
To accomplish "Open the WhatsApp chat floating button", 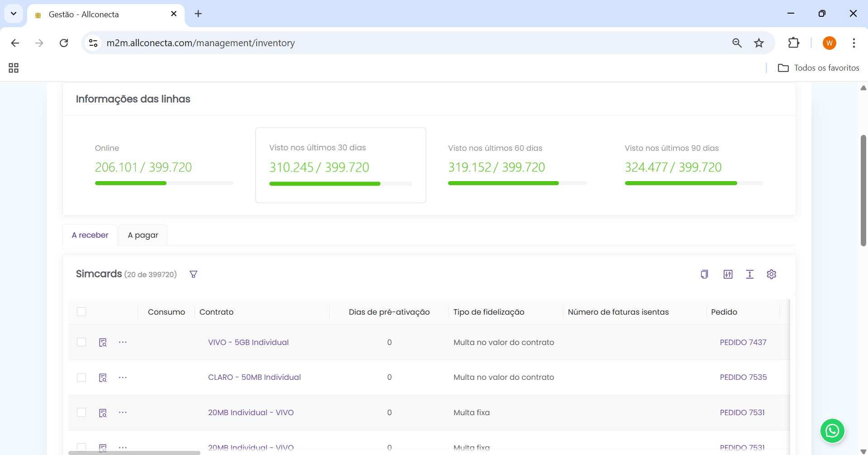I will (x=832, y=431).
